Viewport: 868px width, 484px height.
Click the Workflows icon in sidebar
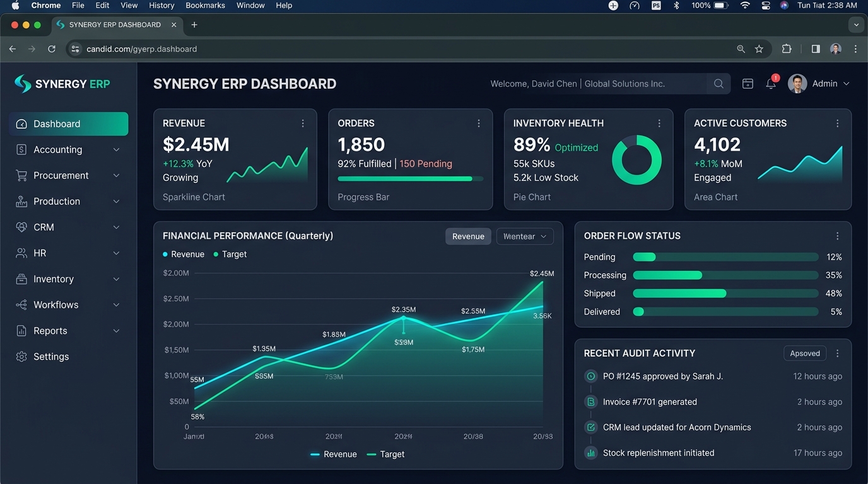21,304
